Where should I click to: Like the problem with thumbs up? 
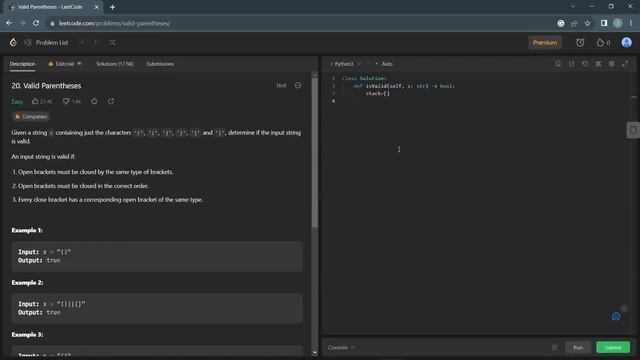[x=42, y=101]
